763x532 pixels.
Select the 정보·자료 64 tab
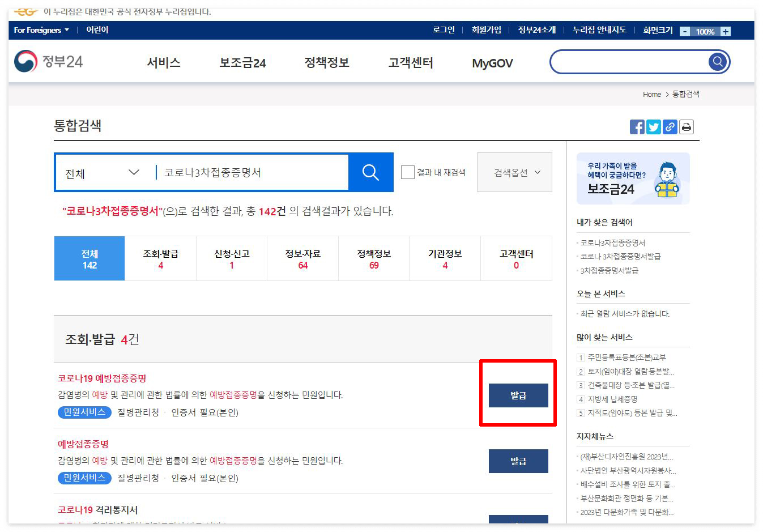pos(303,259)
